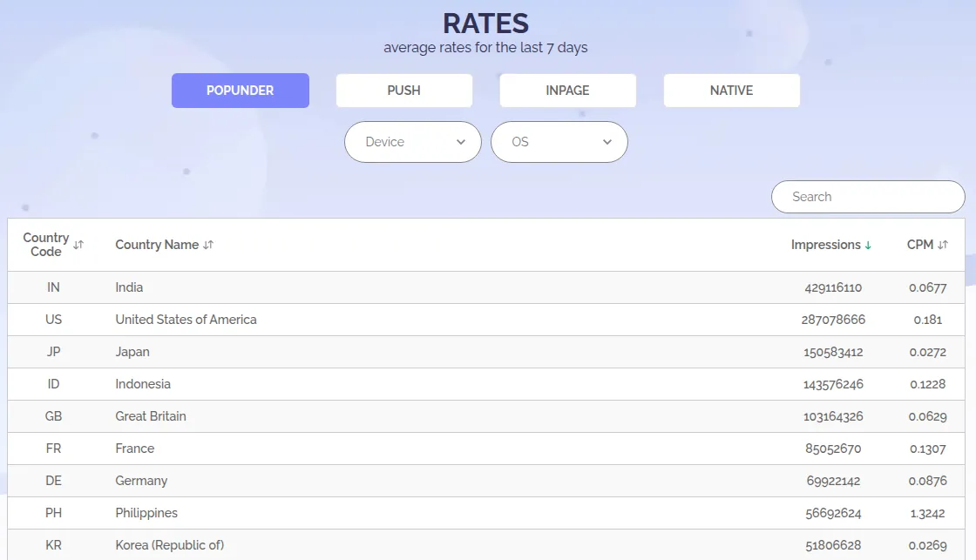
Task: Click impressions value 85052670
Action: tap(833, 449)
